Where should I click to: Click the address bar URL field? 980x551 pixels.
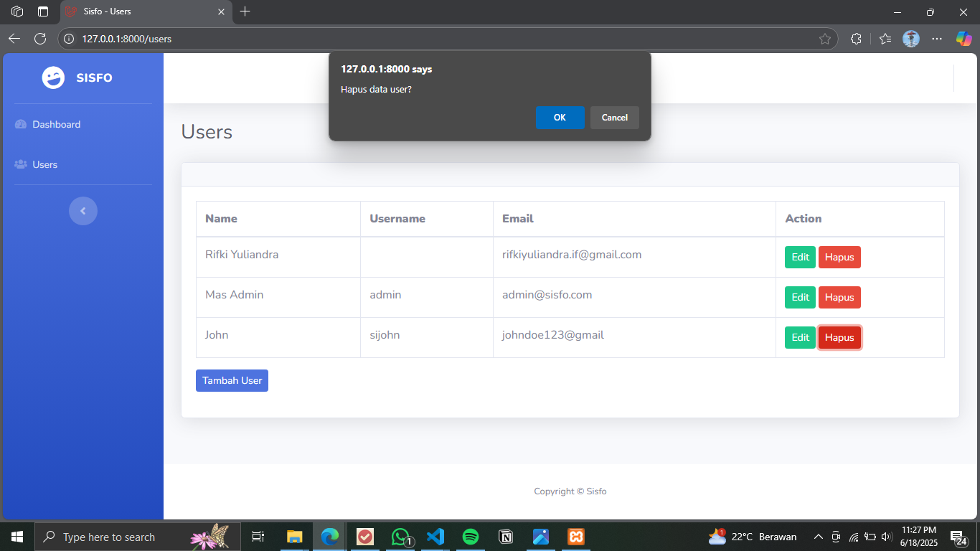[430, 39]
